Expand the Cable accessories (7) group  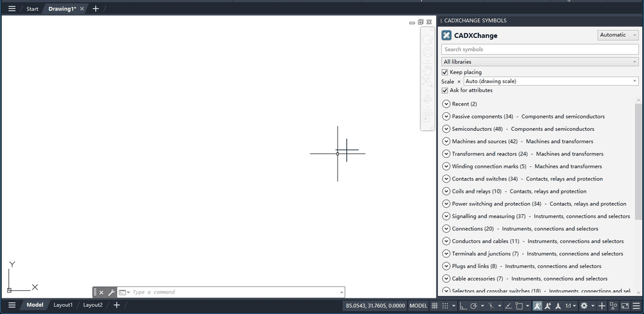point(446,279)
